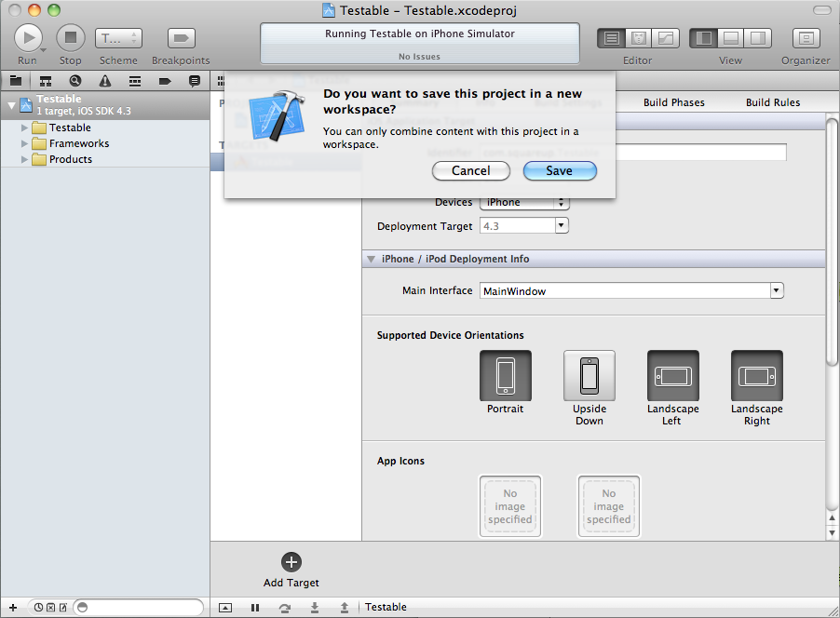
Task: Switch to the Assistant editor
Action: [x=639, y=37]
